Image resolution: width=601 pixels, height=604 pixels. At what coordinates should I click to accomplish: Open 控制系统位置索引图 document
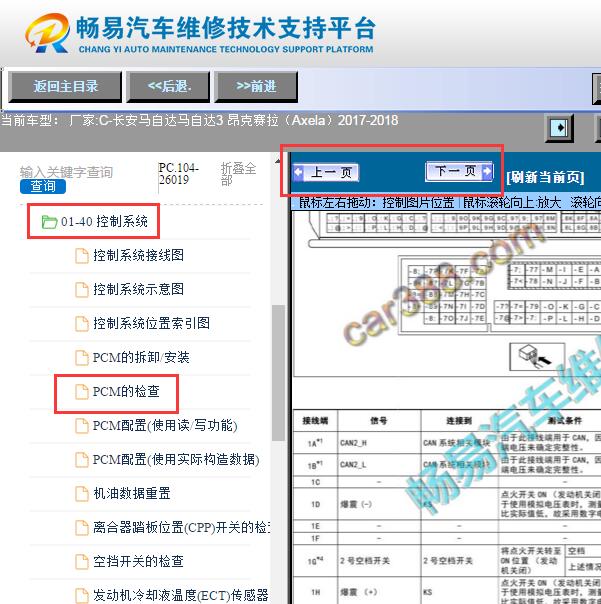[151, 323]
